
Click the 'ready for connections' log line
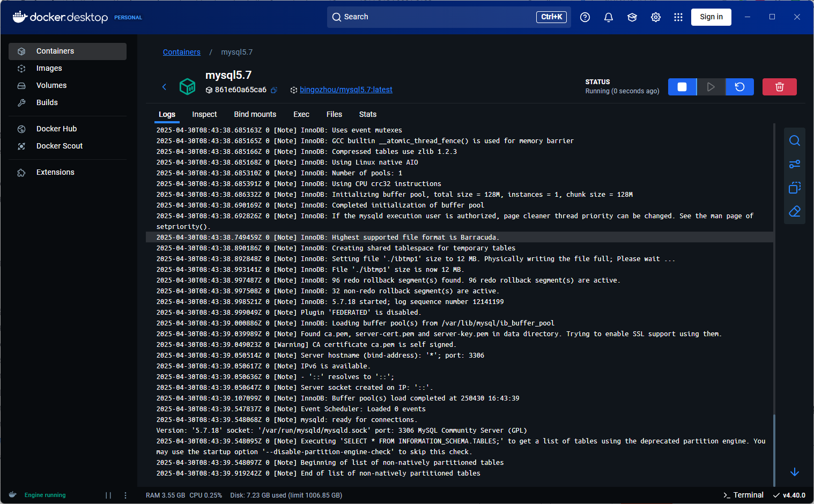click(x=460, y=420)
